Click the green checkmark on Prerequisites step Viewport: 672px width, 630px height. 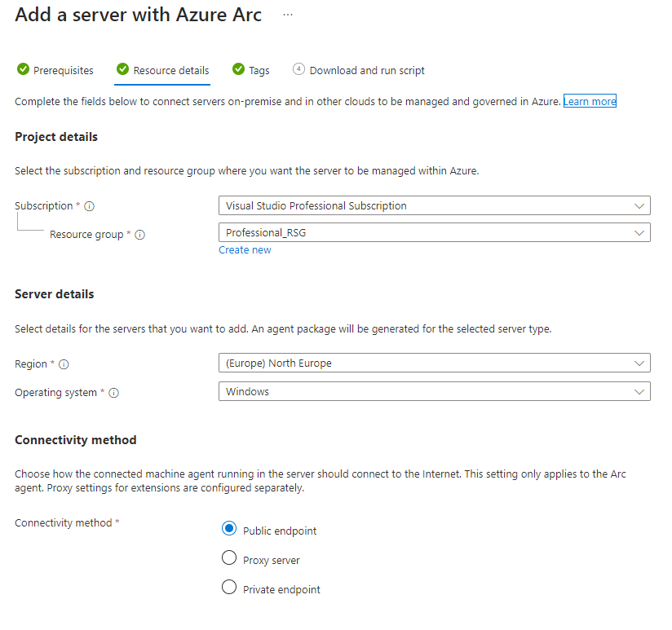coord(23,70)
